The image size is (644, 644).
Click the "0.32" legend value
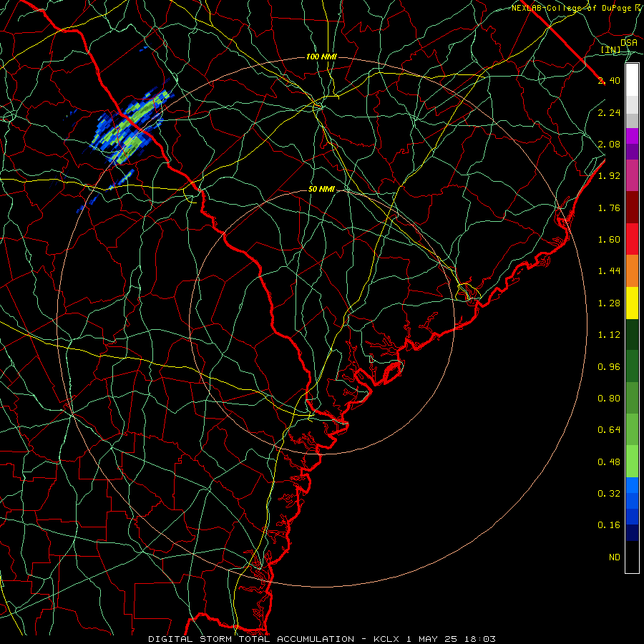tap(609, 494)
